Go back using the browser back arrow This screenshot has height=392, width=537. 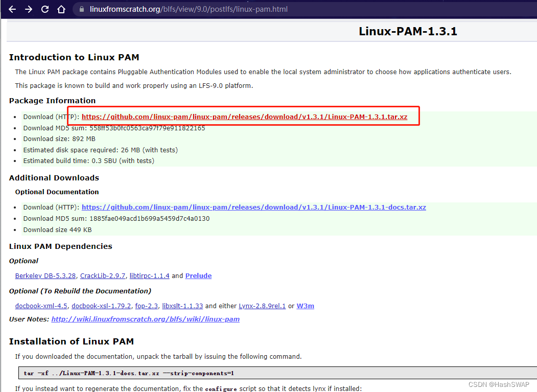[x=12, y=9]
